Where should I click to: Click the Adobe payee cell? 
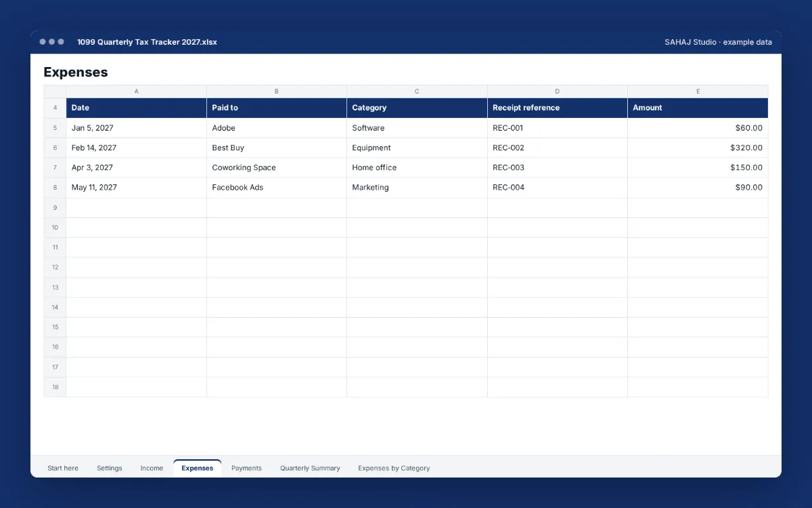pyautogui.click(x=277, y=128)
